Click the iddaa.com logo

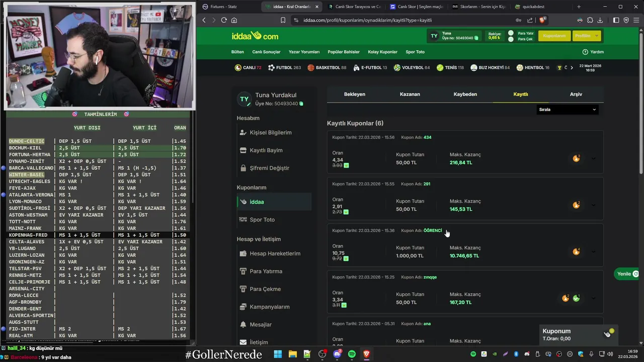coord(255,36)
